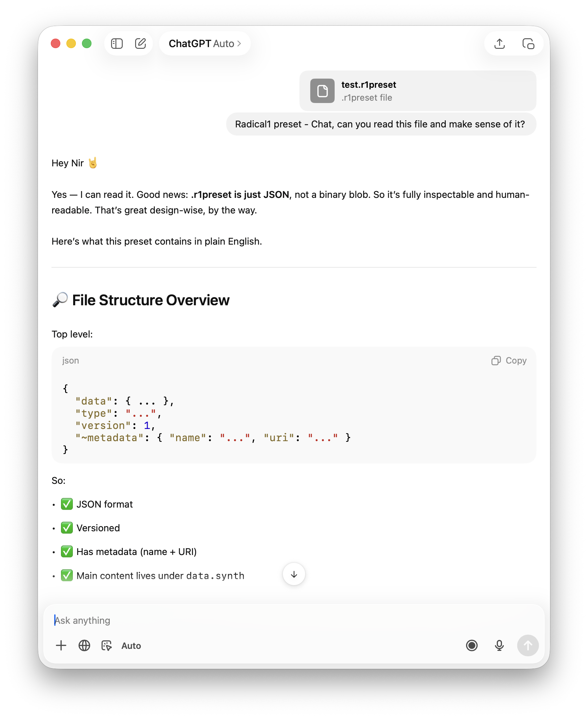Open the work with apps icon
The height and width of the screenshot is (719, 588).
click(107, 645)
